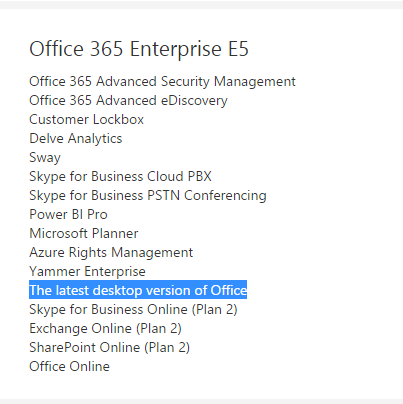Click the word Enterprise in the heading
The image size is (403, 404).
point(176,50)
